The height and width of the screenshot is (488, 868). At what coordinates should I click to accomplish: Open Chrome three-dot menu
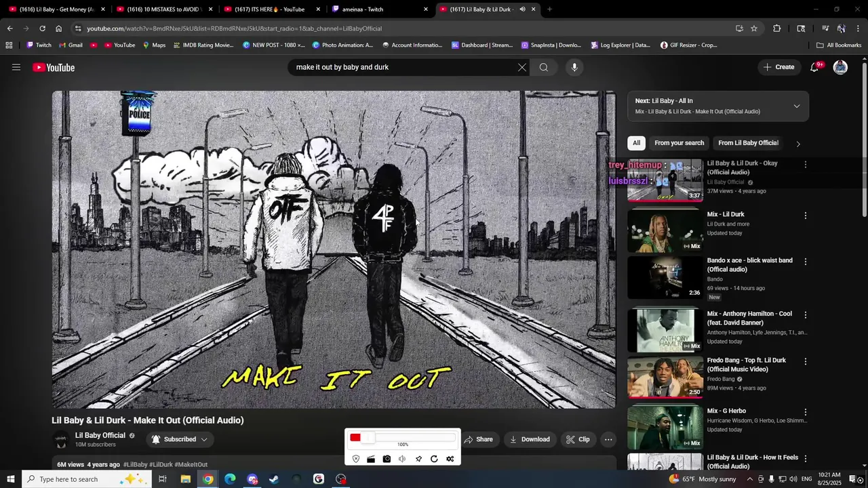point(858,28)
